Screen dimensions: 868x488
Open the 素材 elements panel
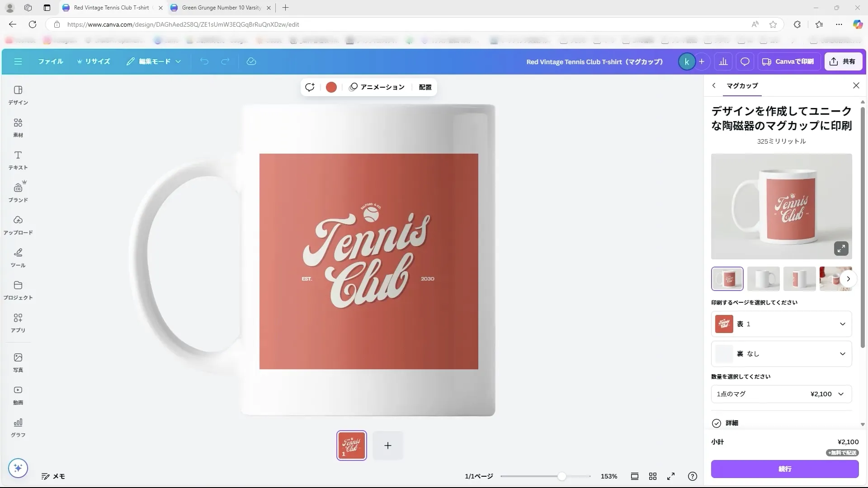[x=18, y=128]
